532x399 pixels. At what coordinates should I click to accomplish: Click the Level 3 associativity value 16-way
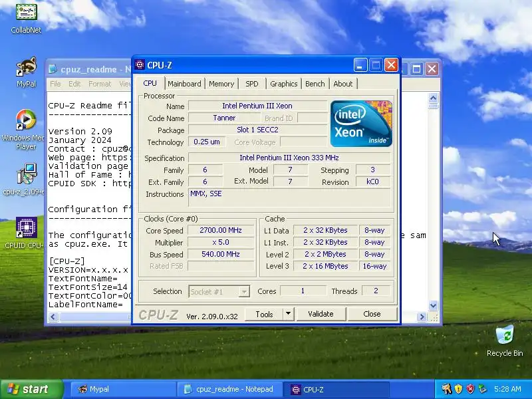[x=374, y=266]
